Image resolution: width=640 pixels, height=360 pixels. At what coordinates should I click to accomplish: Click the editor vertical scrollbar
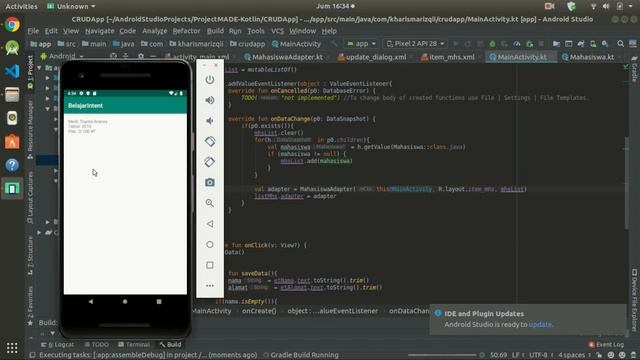point(626,184)
